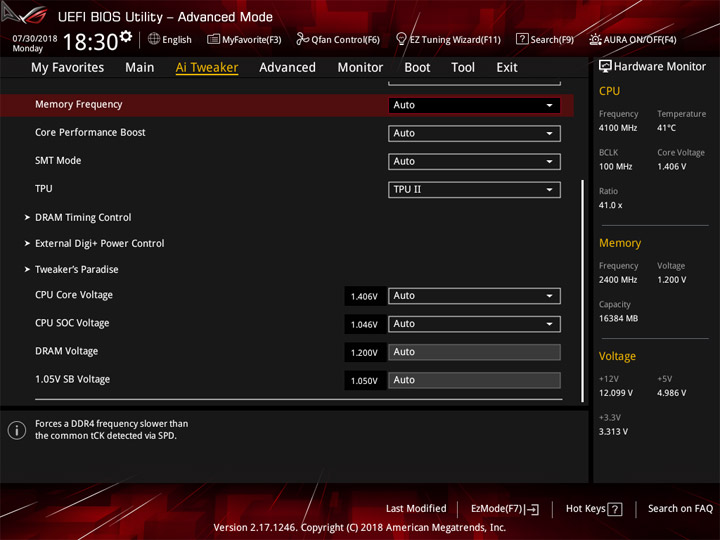Open the Monitor tab

[360, 68]
